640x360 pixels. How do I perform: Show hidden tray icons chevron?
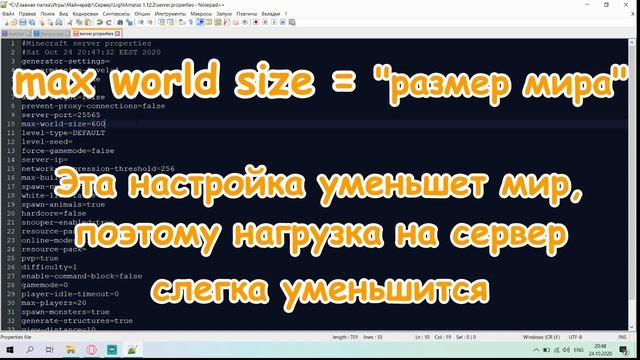536,350
